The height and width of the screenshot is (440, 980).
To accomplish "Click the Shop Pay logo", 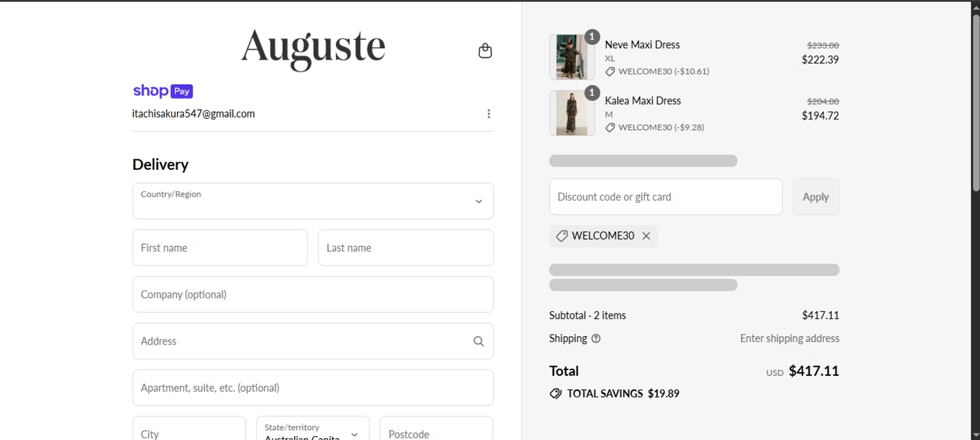I will pyautogui.click(x=163, y=91).
